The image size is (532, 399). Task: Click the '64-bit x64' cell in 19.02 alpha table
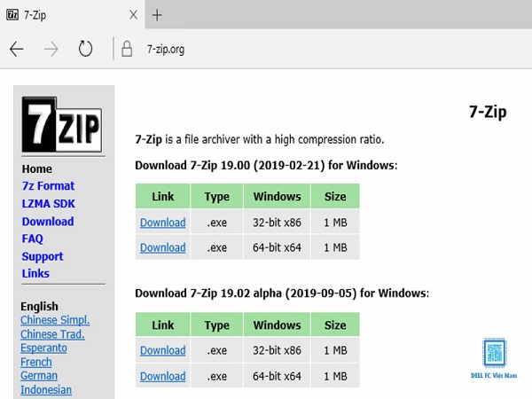point(277,376)
